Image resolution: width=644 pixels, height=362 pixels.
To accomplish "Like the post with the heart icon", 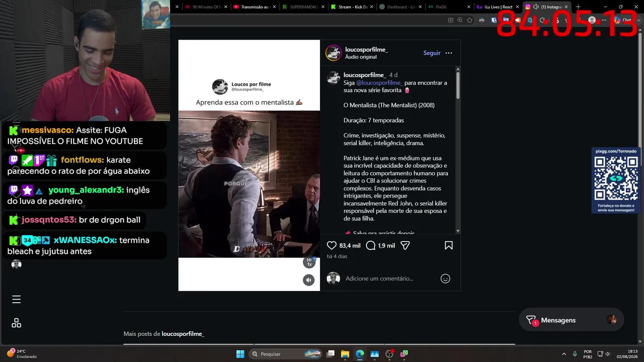I will 332,245.
